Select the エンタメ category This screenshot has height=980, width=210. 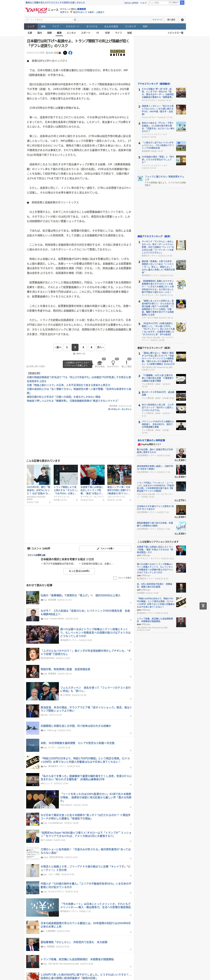(71, 33)
